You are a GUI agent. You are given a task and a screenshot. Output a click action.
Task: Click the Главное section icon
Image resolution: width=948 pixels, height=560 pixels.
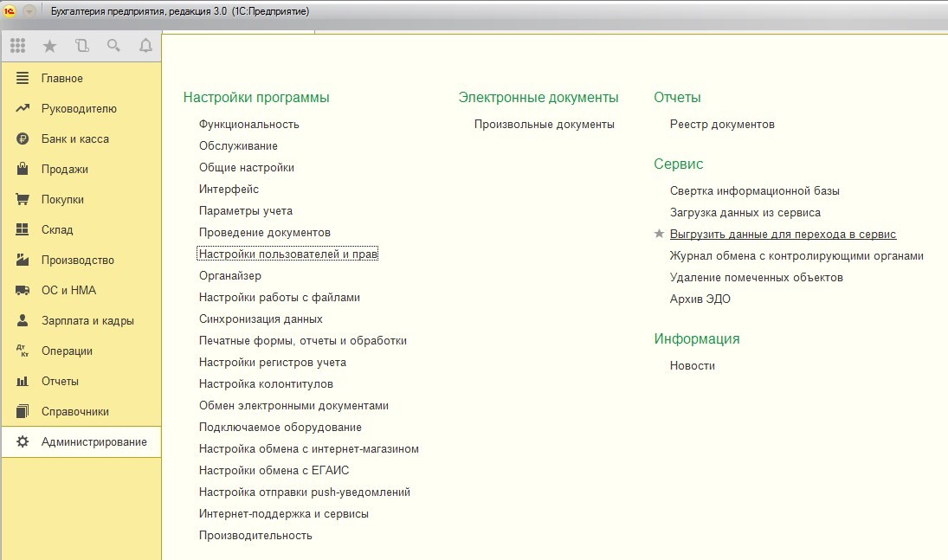[23, 78]
